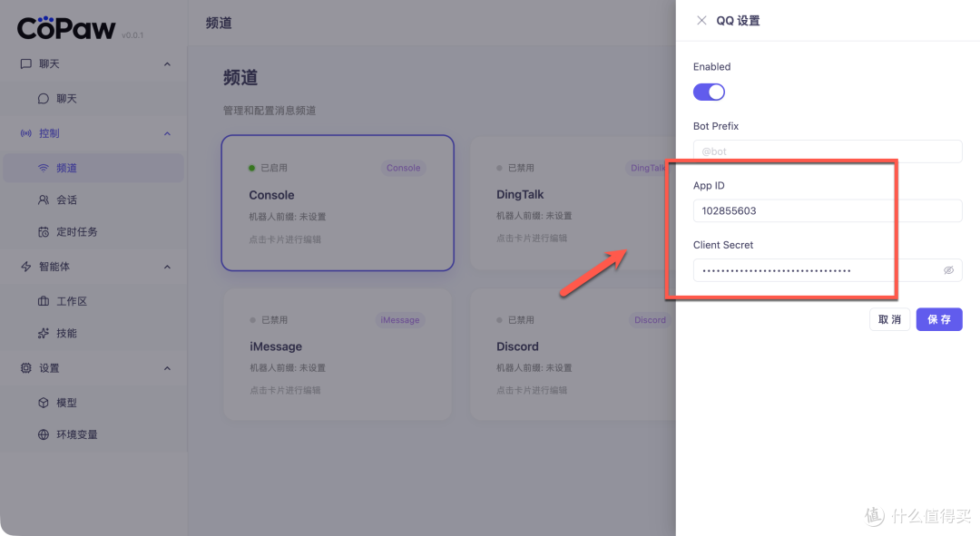Viewport: 980px width, 536px height.
Task: Click the Discord tag badge
Action: pos(650,320)
